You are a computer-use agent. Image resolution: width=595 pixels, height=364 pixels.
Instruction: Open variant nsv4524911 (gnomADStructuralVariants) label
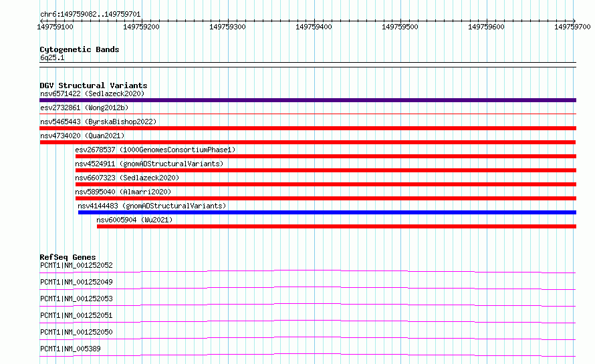tap(149, 164)
